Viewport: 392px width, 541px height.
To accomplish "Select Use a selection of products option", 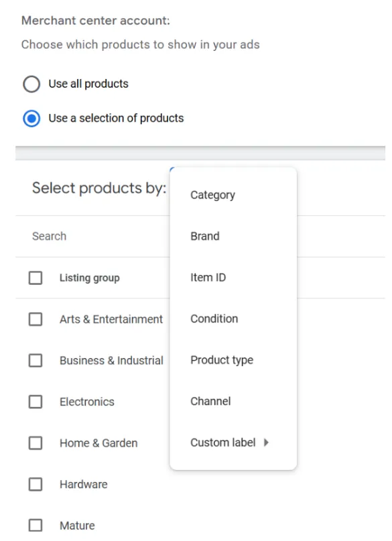I will click(x=31, y=119).
